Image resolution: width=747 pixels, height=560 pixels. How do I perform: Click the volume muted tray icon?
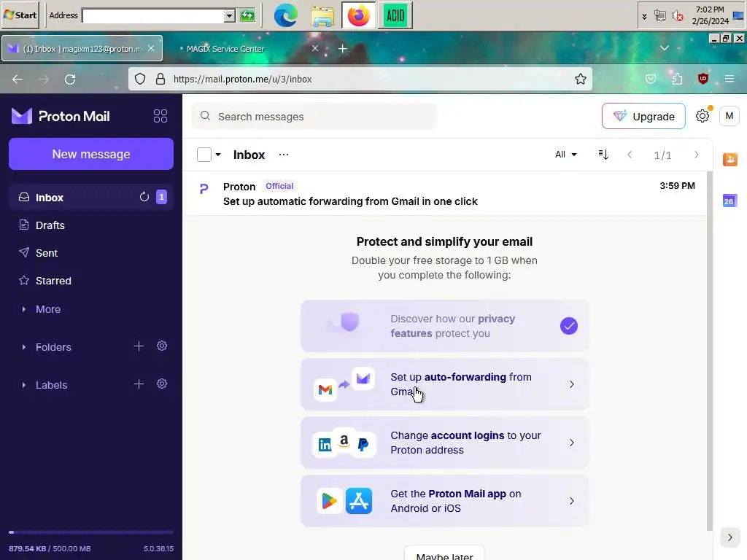pos(677,16)
